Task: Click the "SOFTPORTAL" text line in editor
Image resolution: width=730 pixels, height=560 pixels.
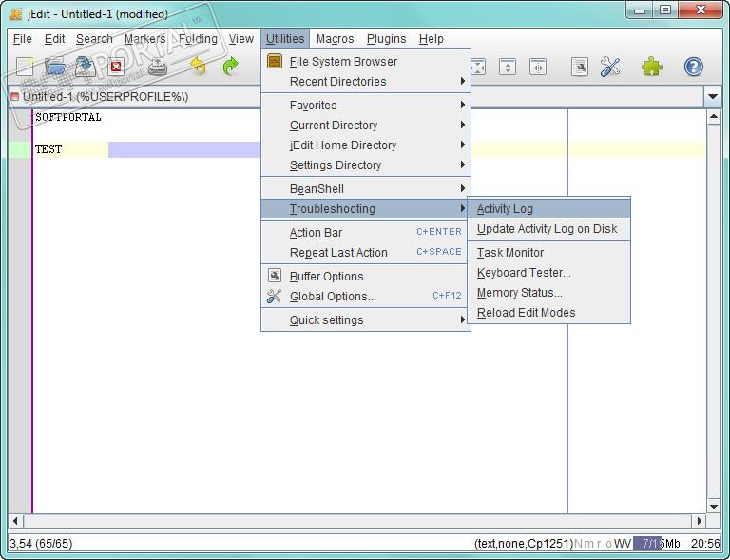Action: (68, 117)
